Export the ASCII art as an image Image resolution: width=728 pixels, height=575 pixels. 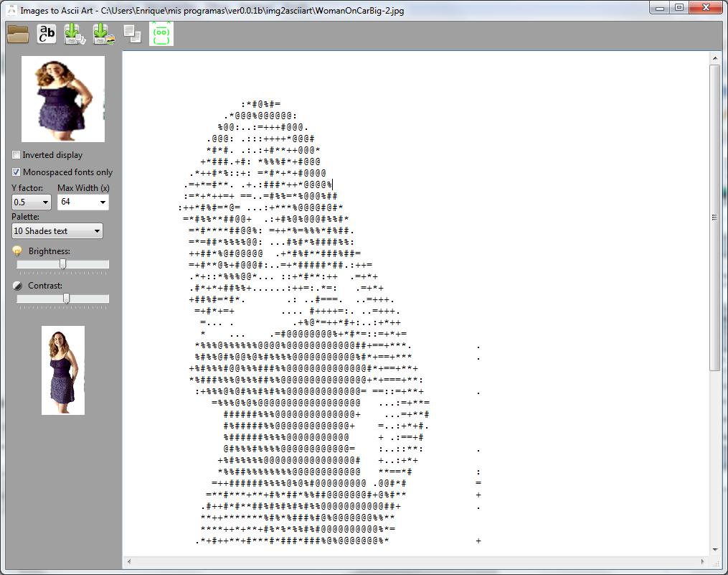[x=103, y=34]
